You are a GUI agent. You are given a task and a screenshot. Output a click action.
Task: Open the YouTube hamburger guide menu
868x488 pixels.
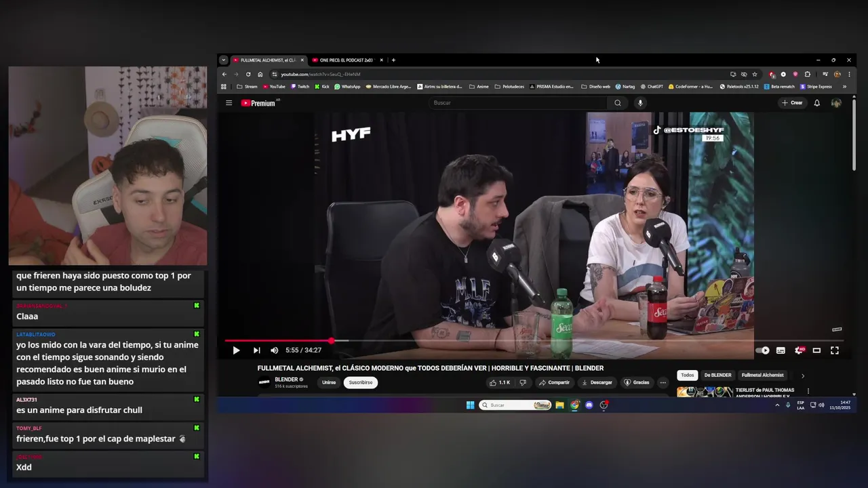229,103
